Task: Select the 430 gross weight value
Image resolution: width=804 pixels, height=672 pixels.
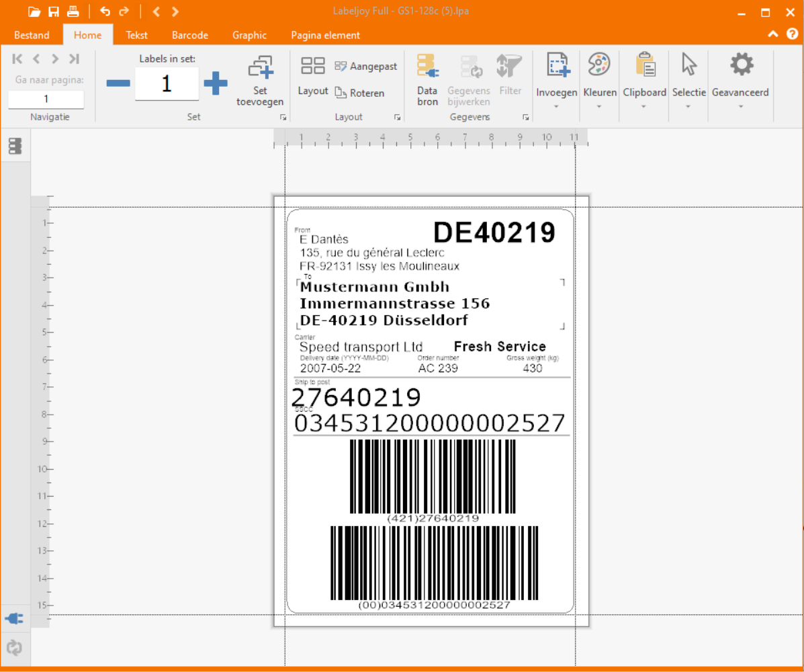Action: (532, 368)
